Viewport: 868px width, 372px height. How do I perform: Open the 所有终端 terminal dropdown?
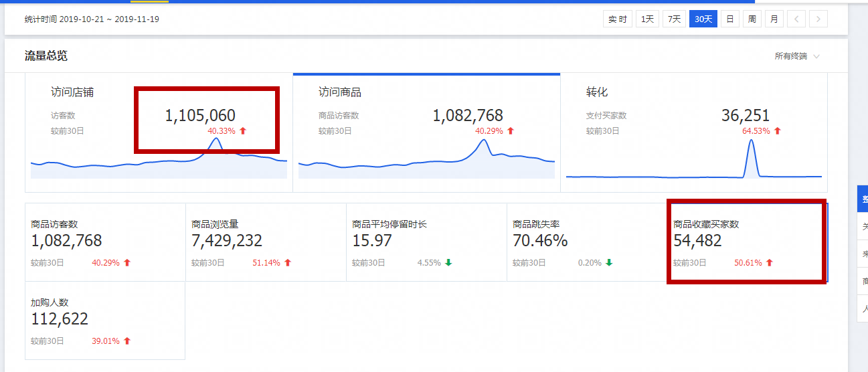(x=796, y=56)
